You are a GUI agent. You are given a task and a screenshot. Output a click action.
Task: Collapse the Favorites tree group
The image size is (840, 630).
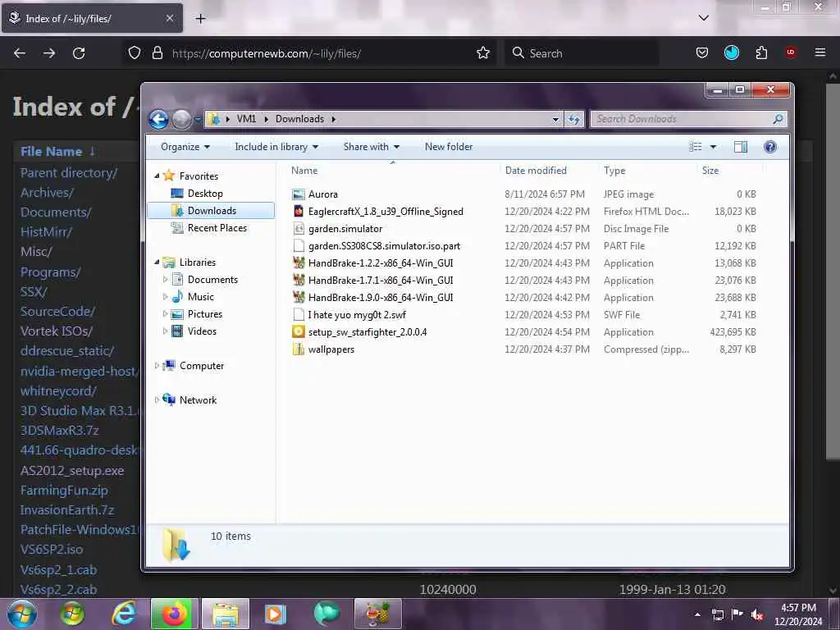coord(157,176)
